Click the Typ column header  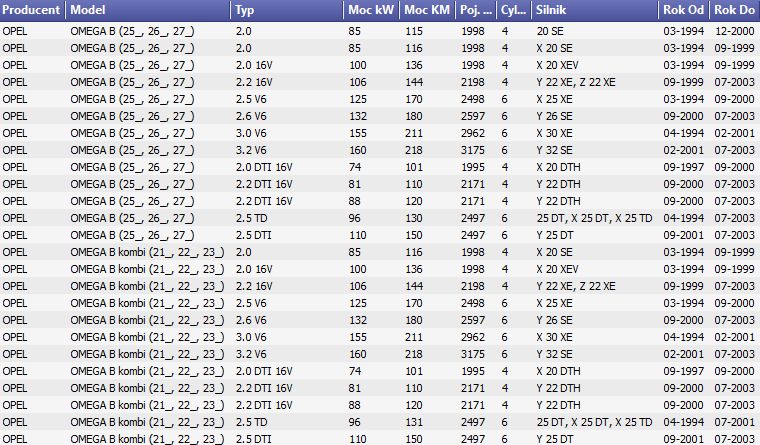pyautogui.click(x=287, y=10)
